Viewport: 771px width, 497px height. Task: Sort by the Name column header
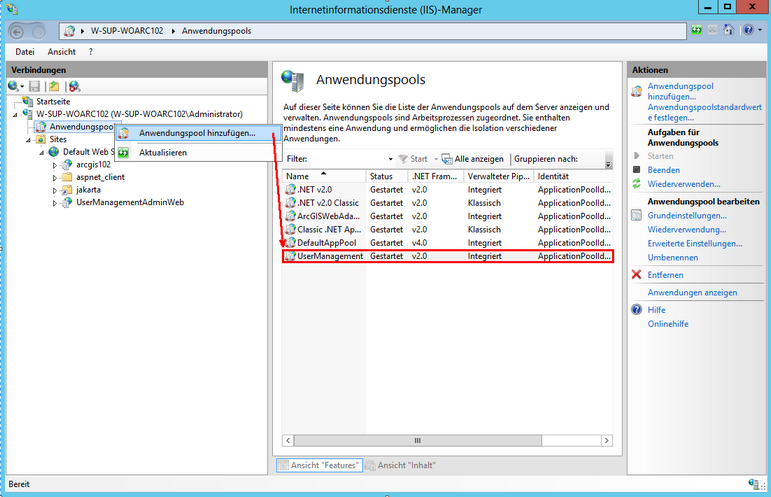click(x=324, y=176)
